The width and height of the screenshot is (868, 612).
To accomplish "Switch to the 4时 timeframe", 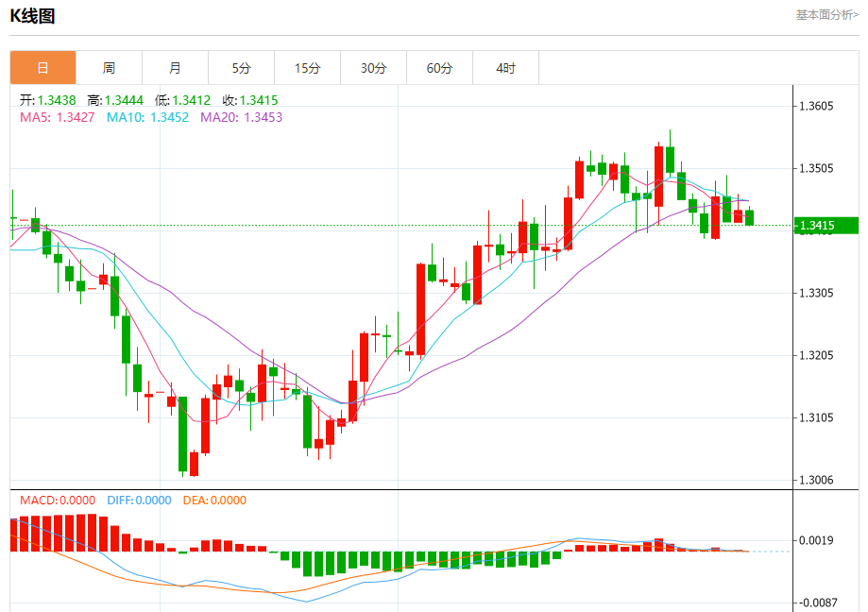I will coord(505,68).
